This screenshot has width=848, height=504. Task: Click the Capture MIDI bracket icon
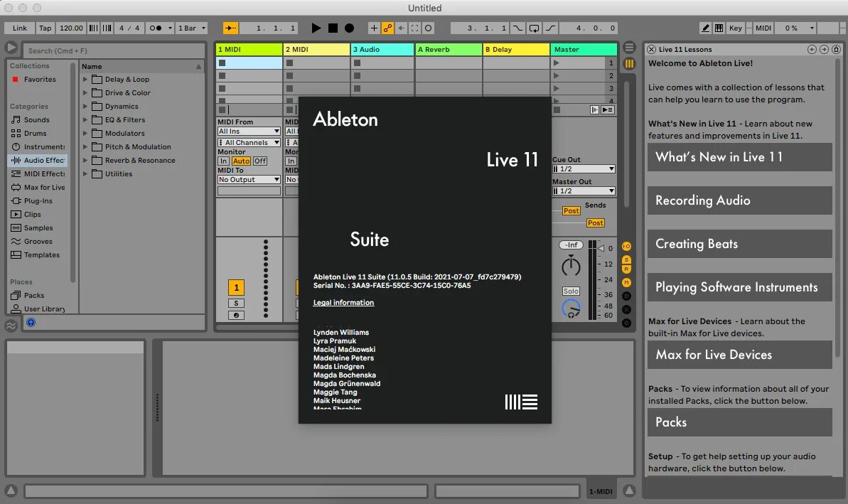(x=415, y=28)
